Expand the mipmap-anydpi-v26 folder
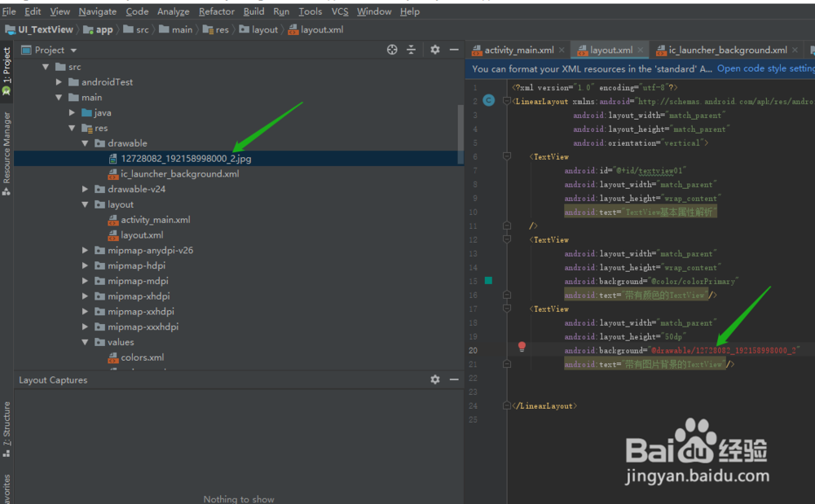 point(85,250)
